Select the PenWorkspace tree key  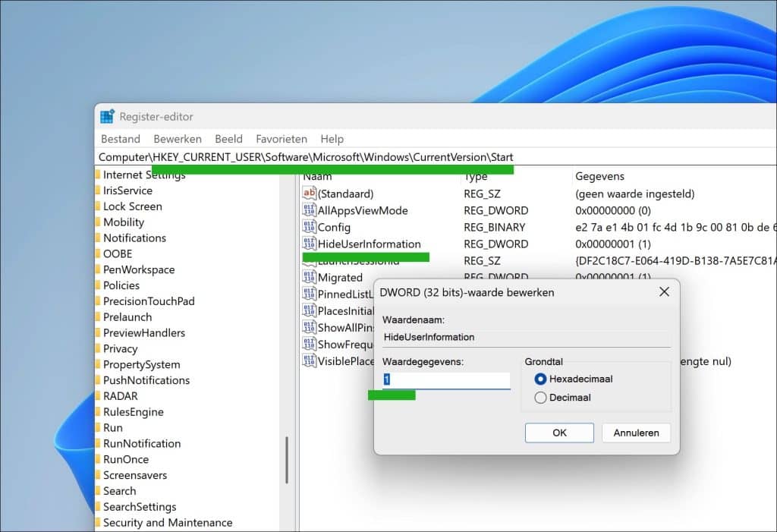[139, 269]
